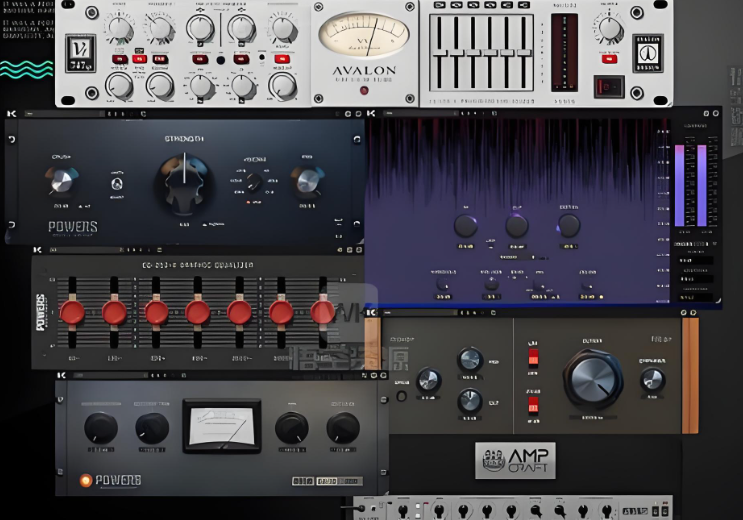Click the fourth red slider on the graphic equalizer
The height and width of the screenshot is (520, 743).
[x=198, y=313]
